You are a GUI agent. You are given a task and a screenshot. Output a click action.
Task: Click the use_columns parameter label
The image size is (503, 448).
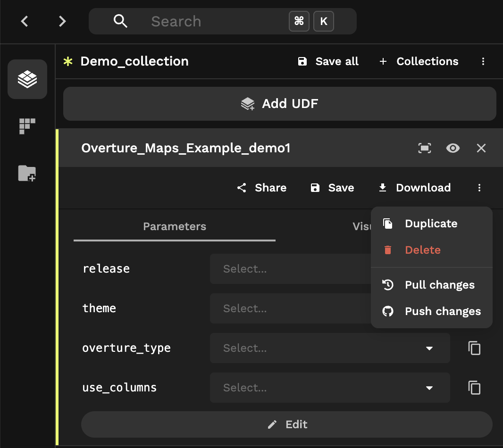tap(119, 388)
